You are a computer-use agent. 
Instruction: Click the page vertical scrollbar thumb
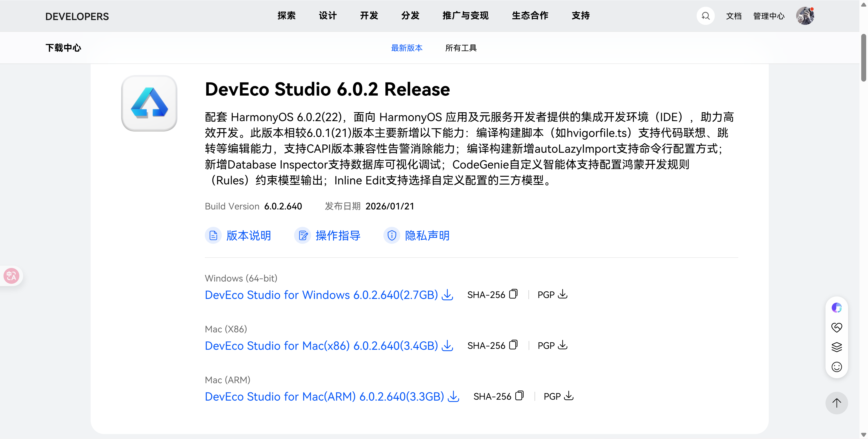pyautogui.click(x=863, y=57)
